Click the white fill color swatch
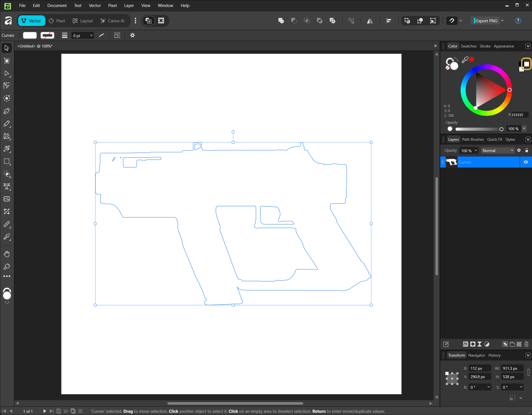 pyautogui.click(x=30, y=35)
